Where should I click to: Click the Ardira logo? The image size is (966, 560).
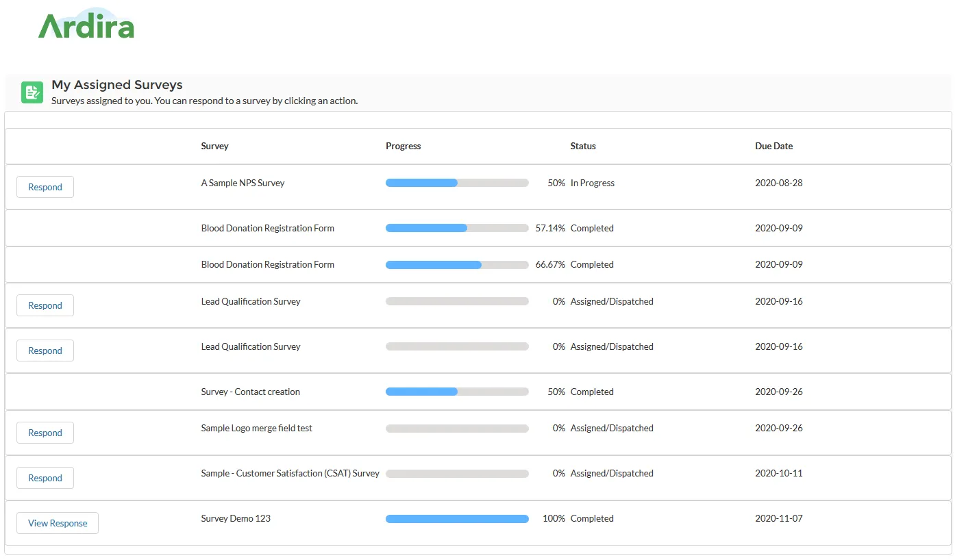(86, 23)
